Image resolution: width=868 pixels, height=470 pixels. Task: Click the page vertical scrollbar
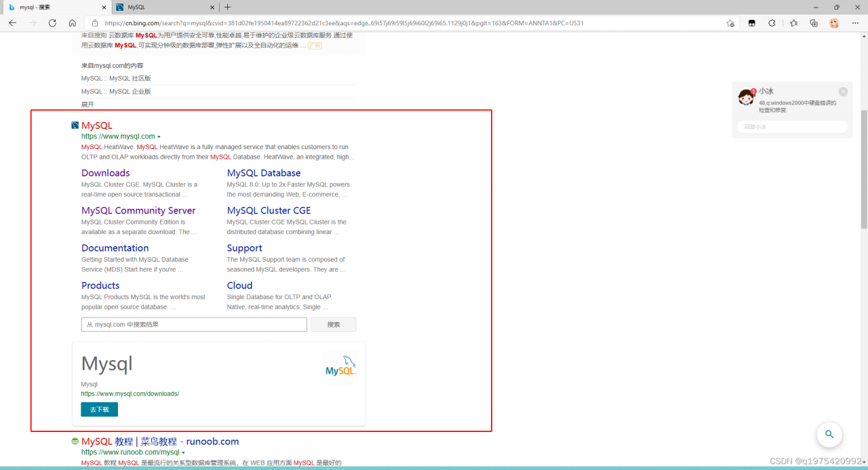coord(864,170)
